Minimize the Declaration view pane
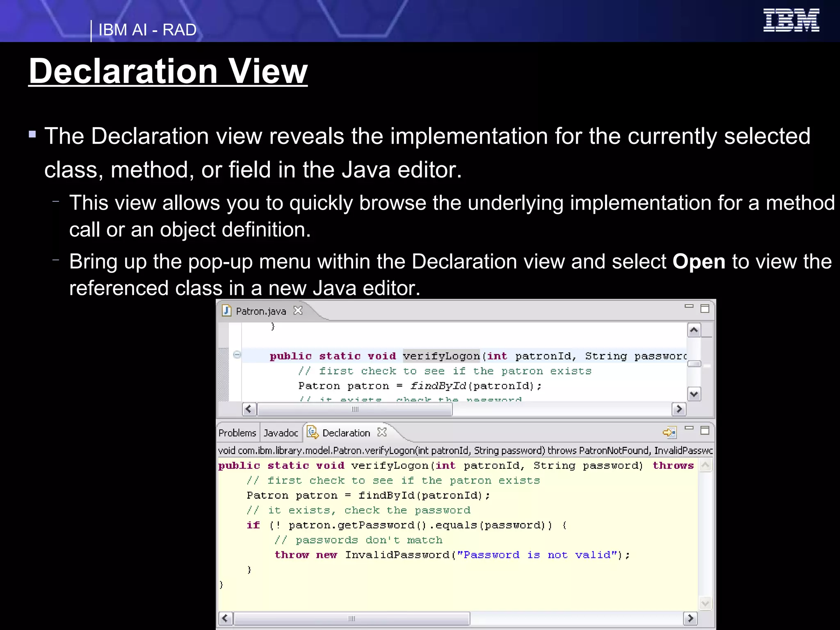840x630 pixels. tap(689, 428)
